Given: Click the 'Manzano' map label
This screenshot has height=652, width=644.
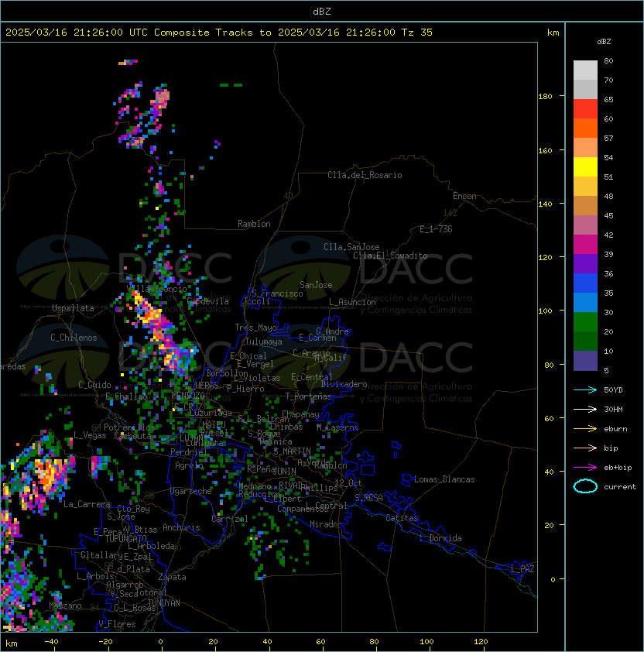Looking at the screenshot, I should 65,606.
